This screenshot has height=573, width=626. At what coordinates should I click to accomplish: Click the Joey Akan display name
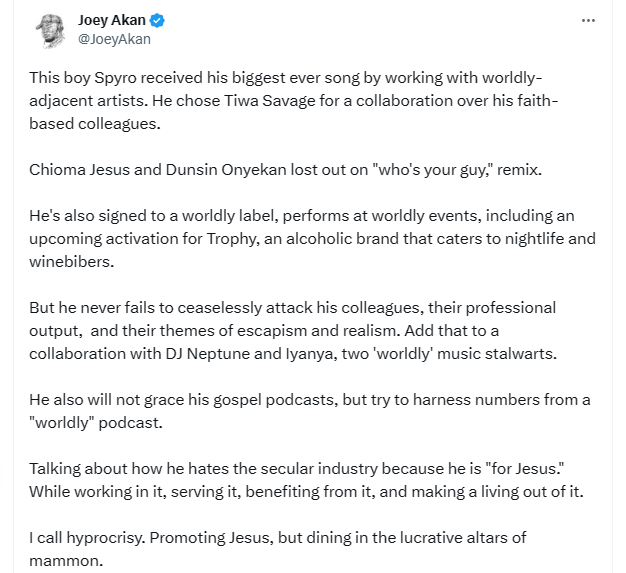point(112,21)
